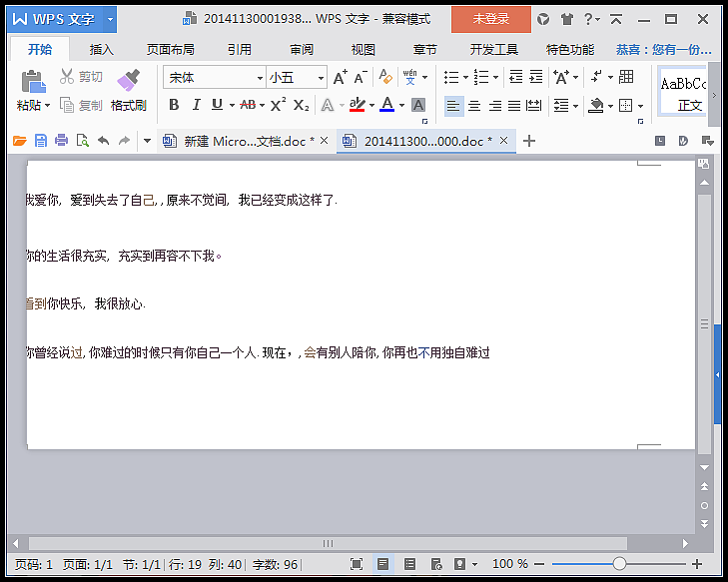Apply subscript X₂ formatting
Screen dimensions: 728x582
click(301, 106)
